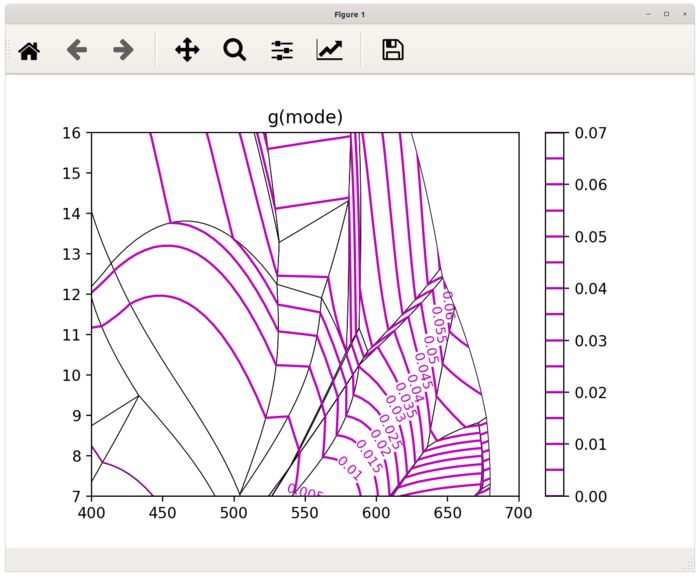Click the Figure 1 window title
700x577 pixels.
[x=350, y=15]
